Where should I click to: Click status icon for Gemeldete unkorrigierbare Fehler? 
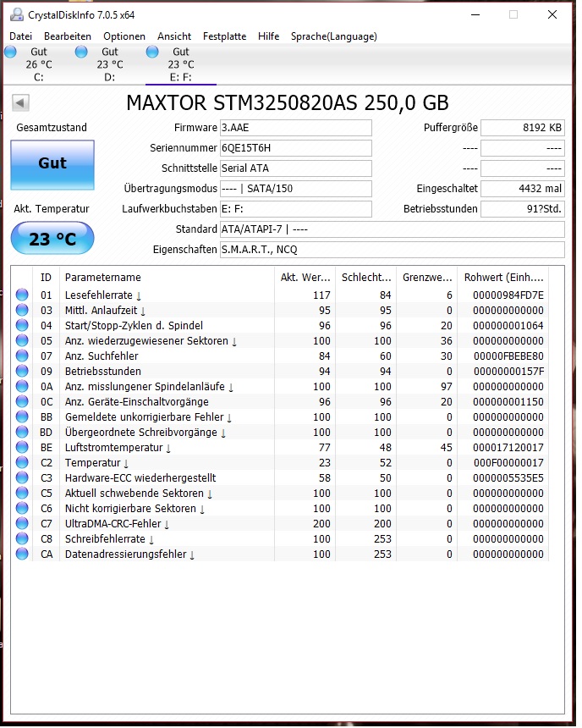(x=22, y=417)
